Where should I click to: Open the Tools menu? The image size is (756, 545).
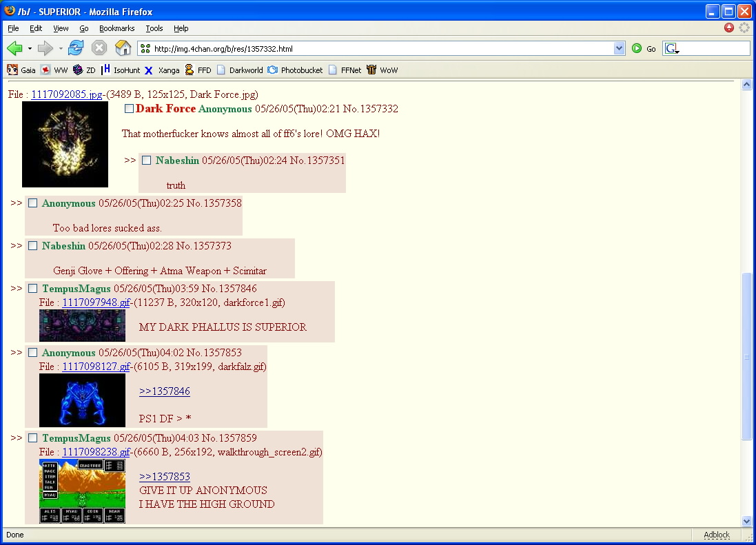(x=154, y=28)
